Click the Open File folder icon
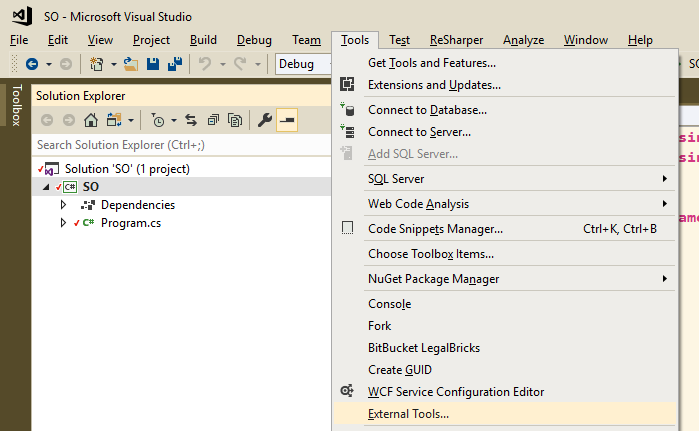The image size is (699, 431). coord(131,64)
